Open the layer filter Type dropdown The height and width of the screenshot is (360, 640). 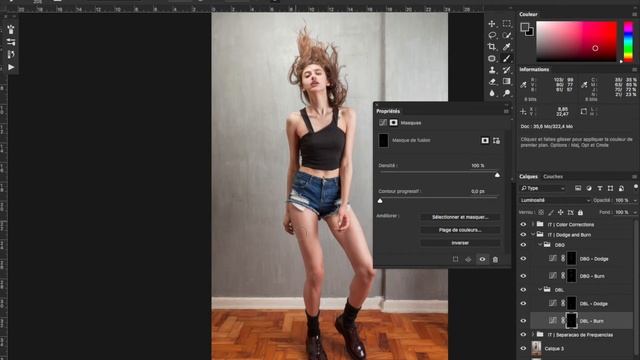543,188
